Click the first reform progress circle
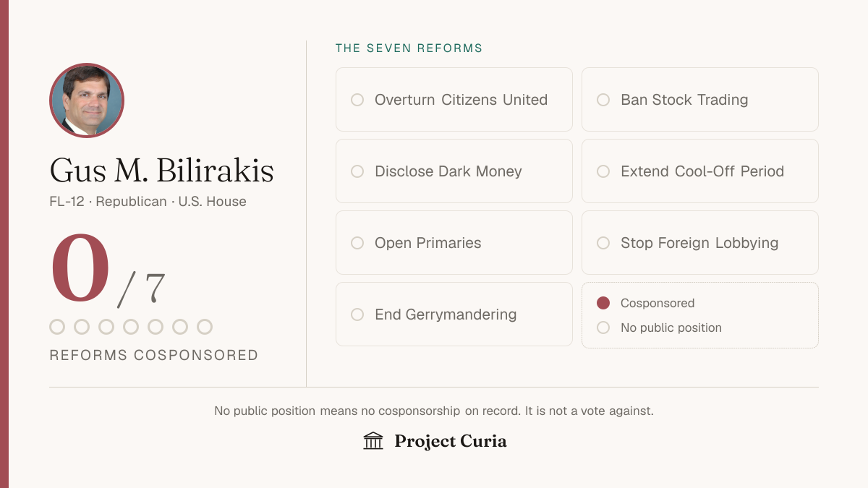 [x=57, y=327]
